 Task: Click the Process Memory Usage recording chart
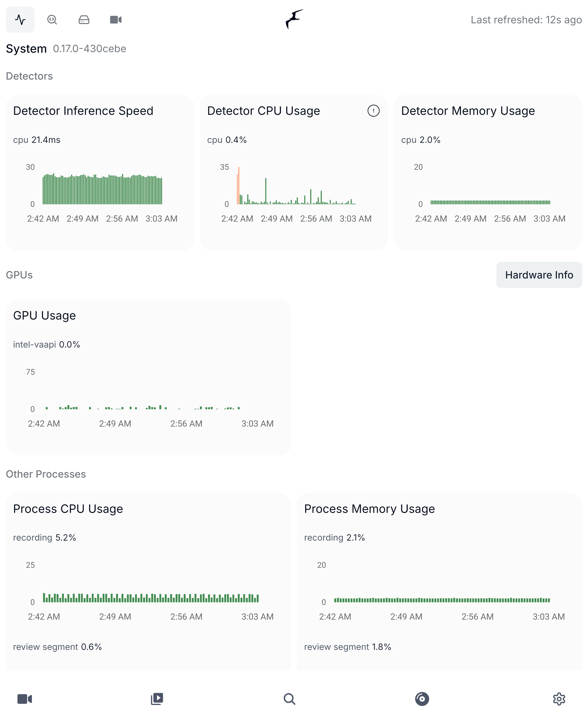441,600
